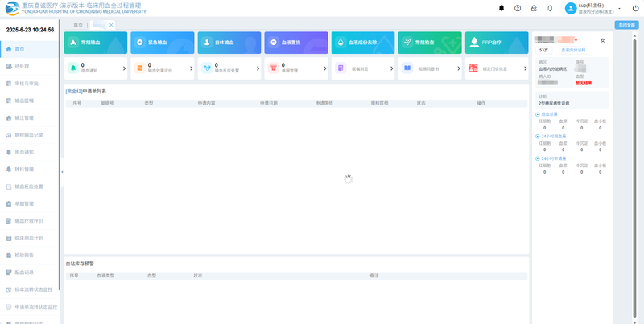This screenshot has width=644, height=324.
Task: Click the header icon right of the help icon
Action: click(534, 8)
